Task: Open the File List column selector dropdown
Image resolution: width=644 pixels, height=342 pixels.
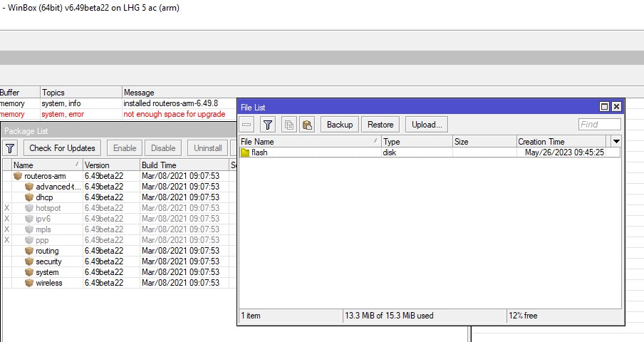Action: tap(616, 141)
